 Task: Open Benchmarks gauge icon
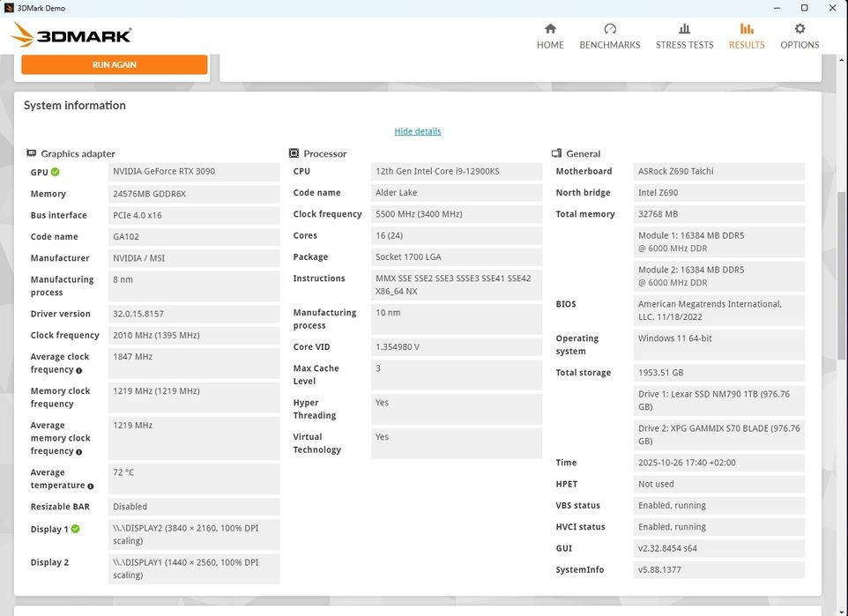coord(609,29)
